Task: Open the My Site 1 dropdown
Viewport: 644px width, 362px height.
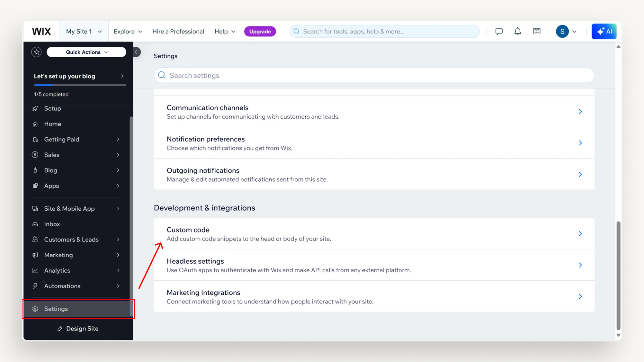Action: tap(84, 32)
